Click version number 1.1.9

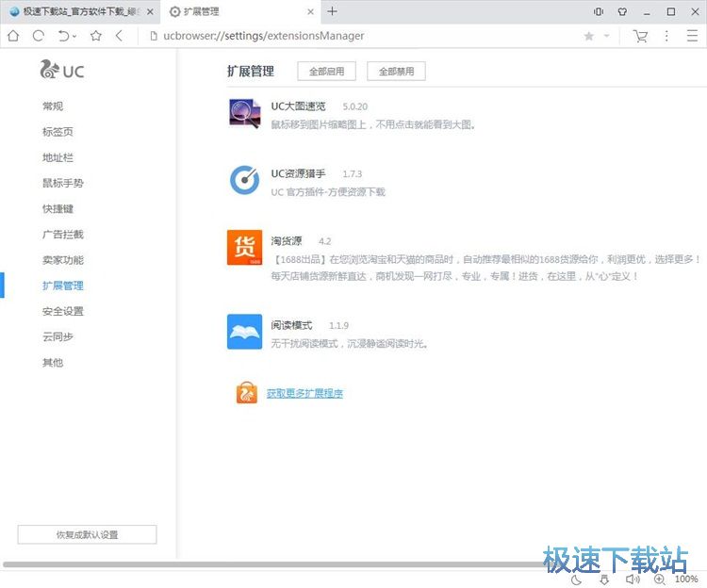[x=338, y=326]
